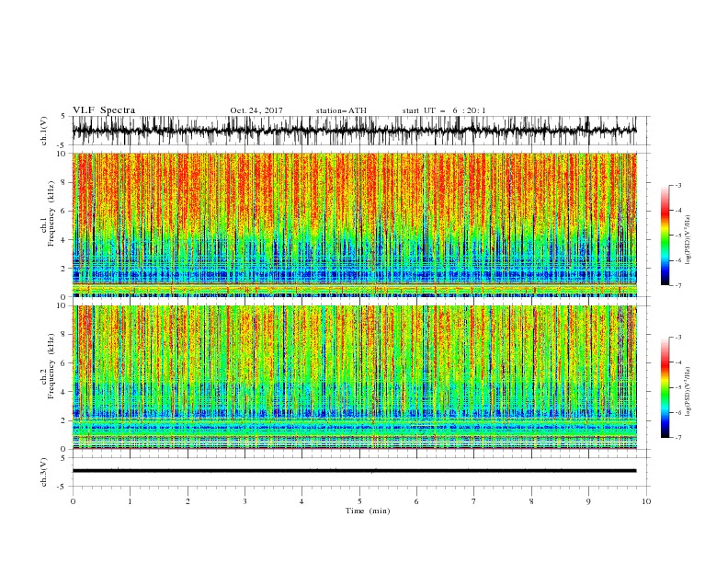
Task: Click the "VLF Spectra" plot title
Action: pyautogui.click(x=104, y=110)
